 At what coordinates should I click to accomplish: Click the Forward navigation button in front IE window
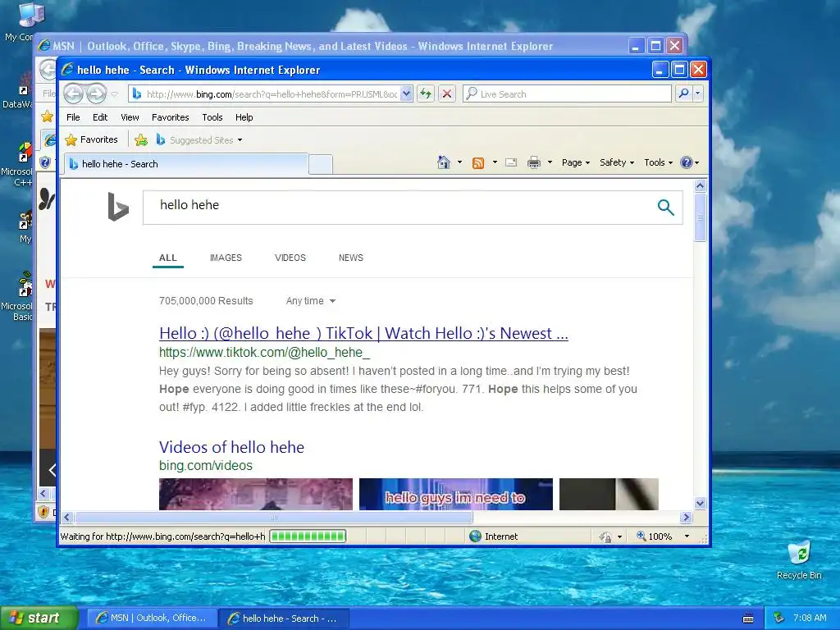(97, 94)
